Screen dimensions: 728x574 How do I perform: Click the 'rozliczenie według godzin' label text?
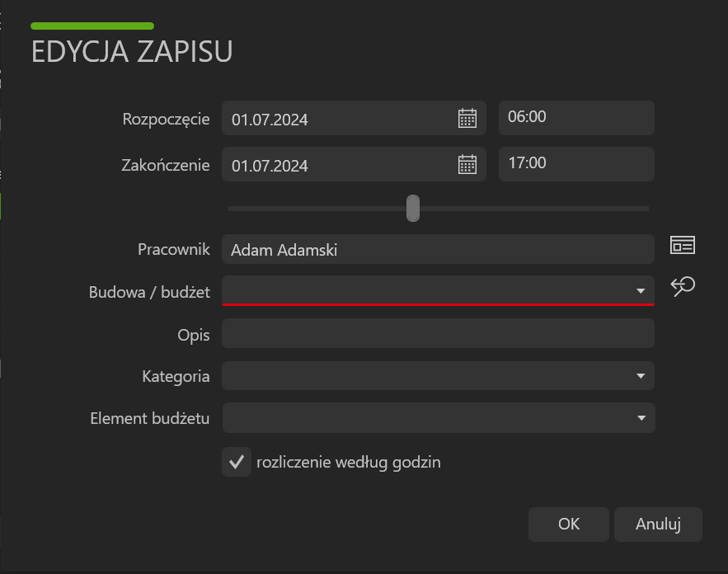tap(349, 463)
